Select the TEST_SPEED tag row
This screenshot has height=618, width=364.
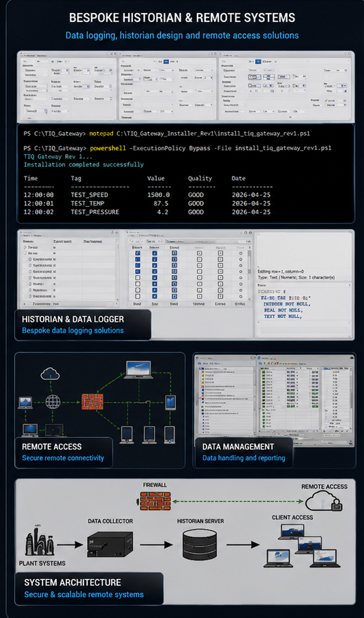click(x=147, y=195)
